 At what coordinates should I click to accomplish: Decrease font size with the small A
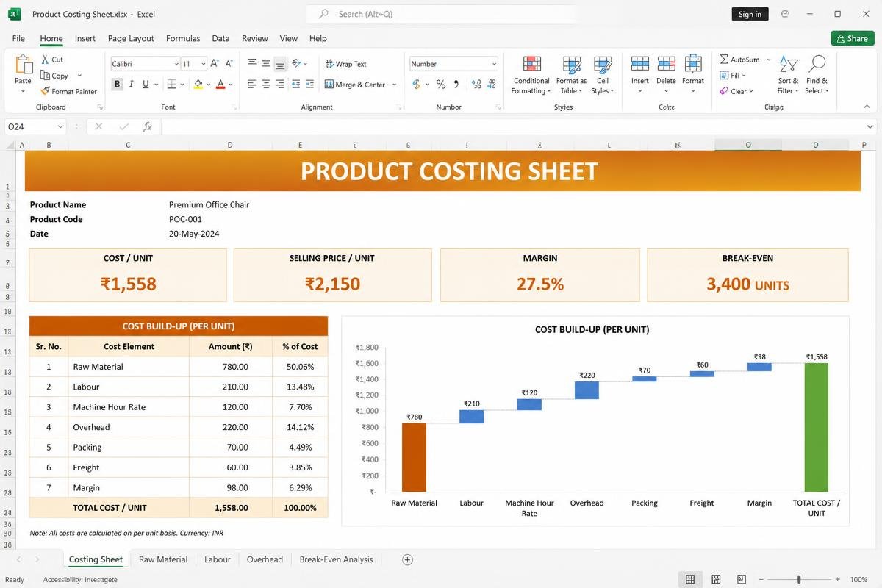[x=229, y=64]
